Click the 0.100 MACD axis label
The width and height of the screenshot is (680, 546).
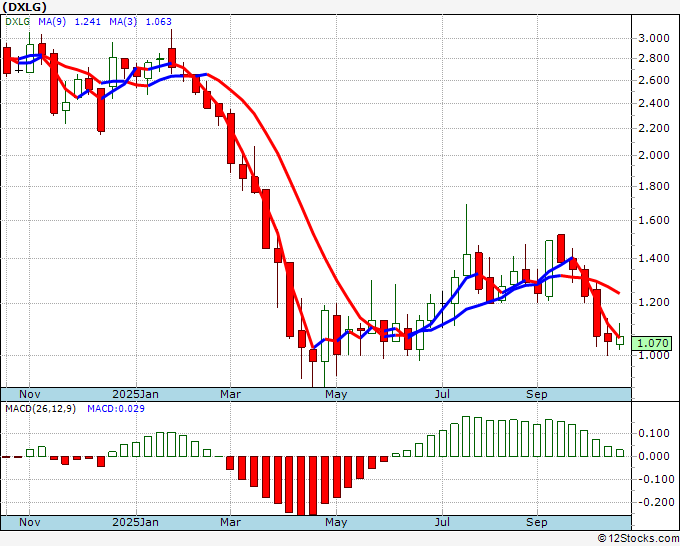(653, 433)
